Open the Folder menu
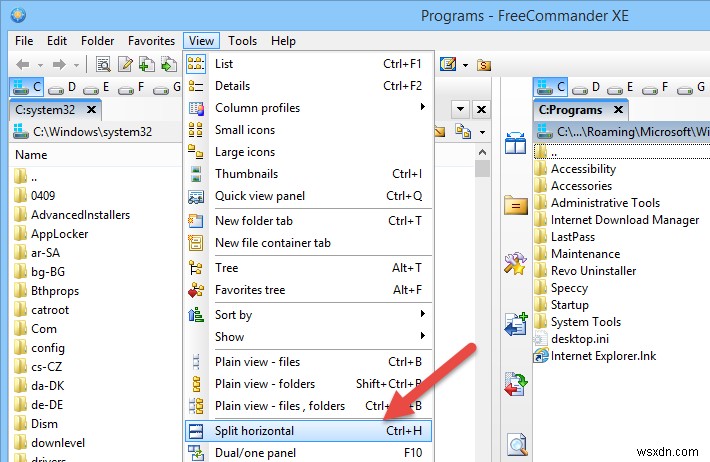 coord(97,41)
